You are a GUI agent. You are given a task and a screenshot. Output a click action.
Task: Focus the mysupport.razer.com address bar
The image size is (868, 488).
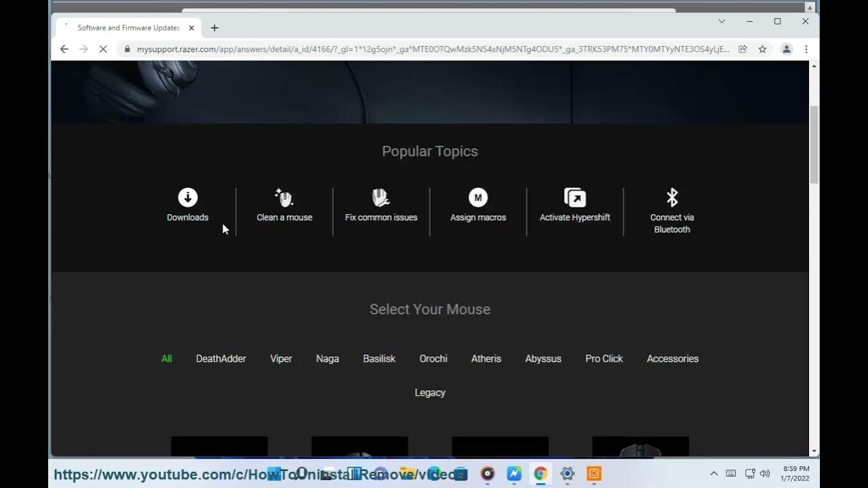pos(433,49)
